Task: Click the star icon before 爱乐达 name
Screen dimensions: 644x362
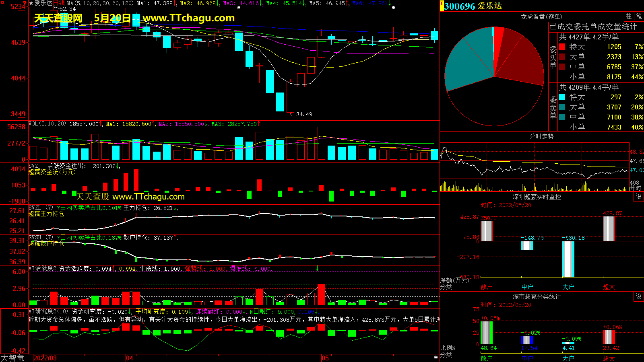Action: pyautogui.click(x=31, y=3)
